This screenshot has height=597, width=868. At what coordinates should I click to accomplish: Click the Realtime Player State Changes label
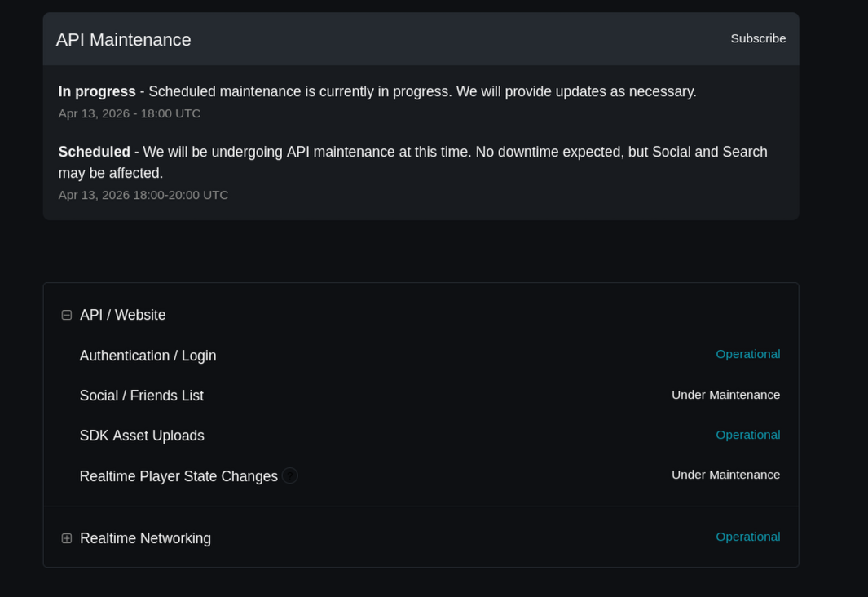point(178,476)
